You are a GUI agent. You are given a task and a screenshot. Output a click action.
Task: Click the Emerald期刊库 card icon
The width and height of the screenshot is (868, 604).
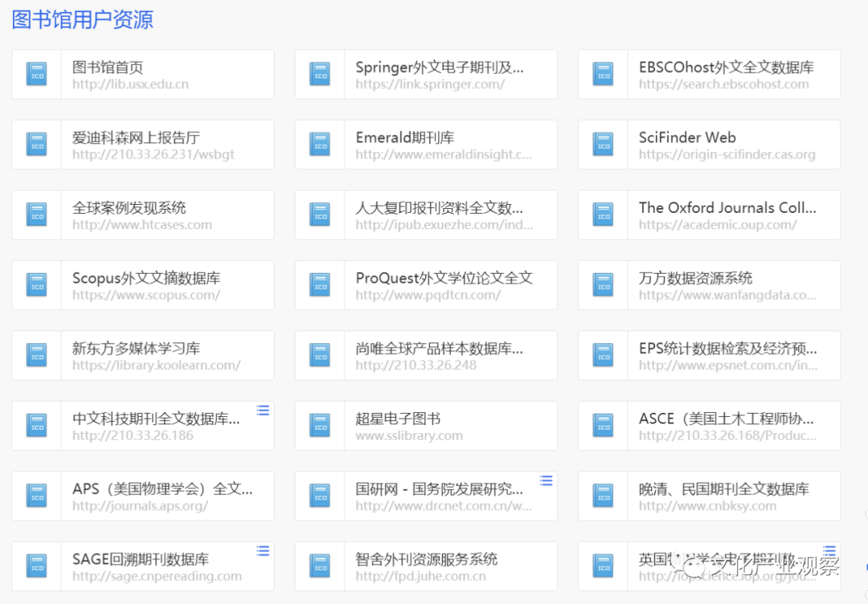click(320, 145)
